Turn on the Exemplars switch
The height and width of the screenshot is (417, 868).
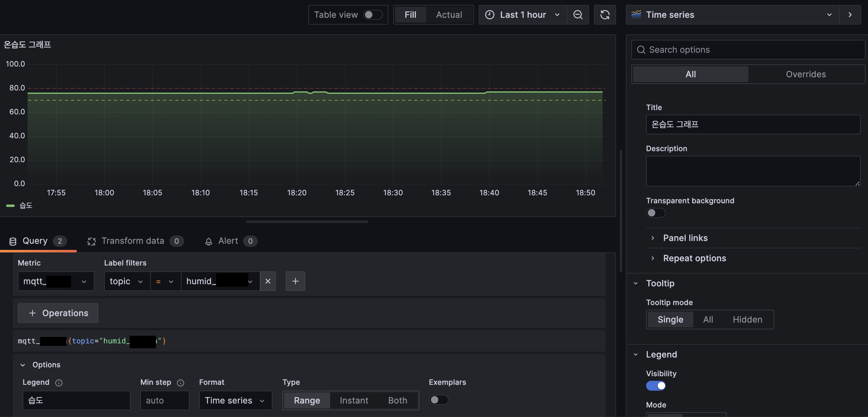pos(438,400)
